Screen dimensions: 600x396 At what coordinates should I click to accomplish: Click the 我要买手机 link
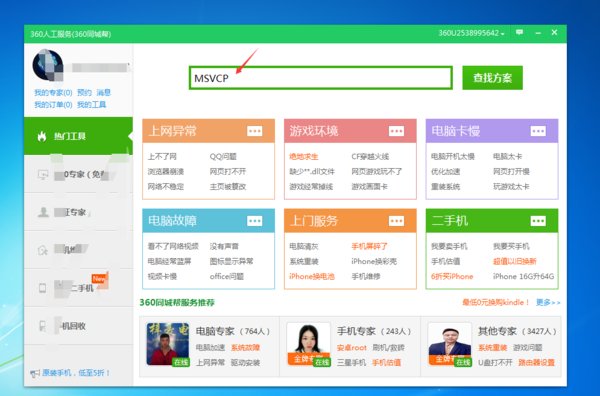[x=511, y=246]
